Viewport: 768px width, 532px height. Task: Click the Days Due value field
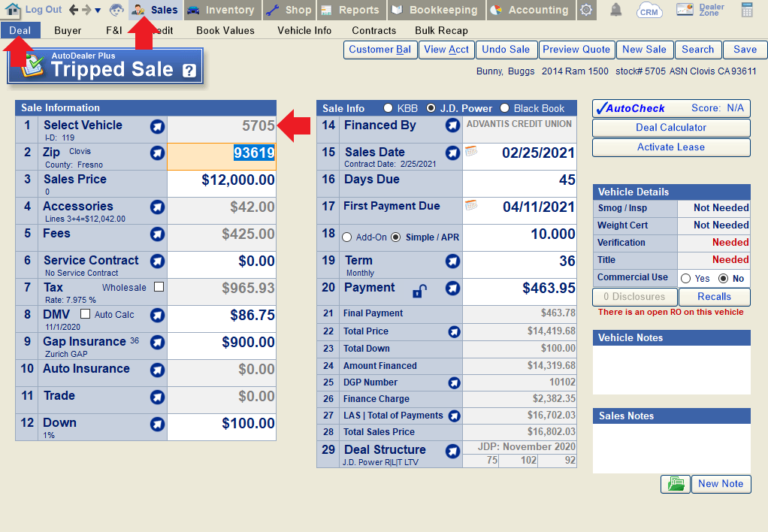coord(519,183)
